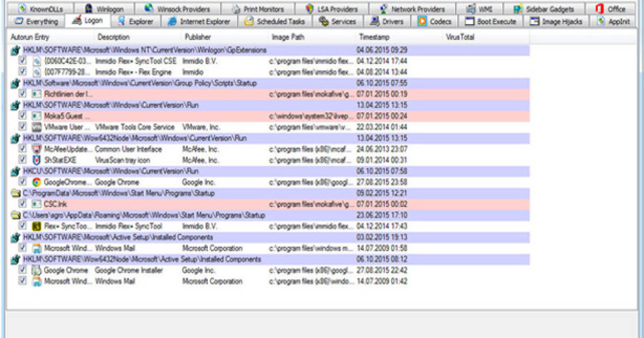Open the Explorer tab
This screenshot has width=644, height=338.
click(136, 21)
